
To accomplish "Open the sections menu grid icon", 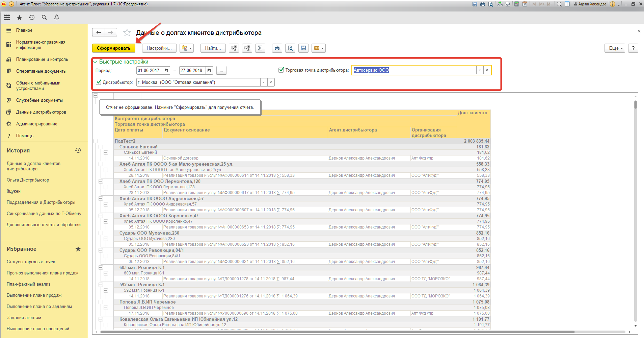I will click(x=7, y=17).
